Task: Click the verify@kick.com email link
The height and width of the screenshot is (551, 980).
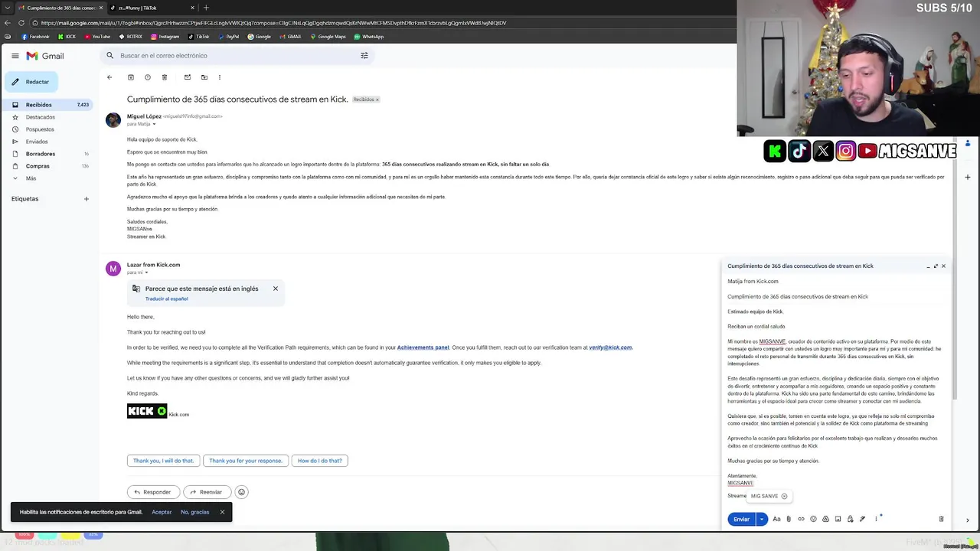Action: pos(610,347)
